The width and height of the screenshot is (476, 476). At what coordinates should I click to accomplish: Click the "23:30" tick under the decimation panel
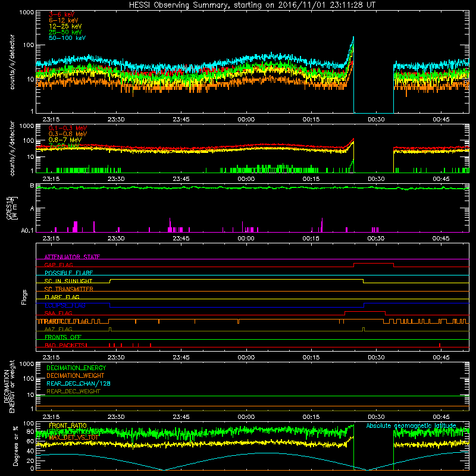tap(116, 417)
